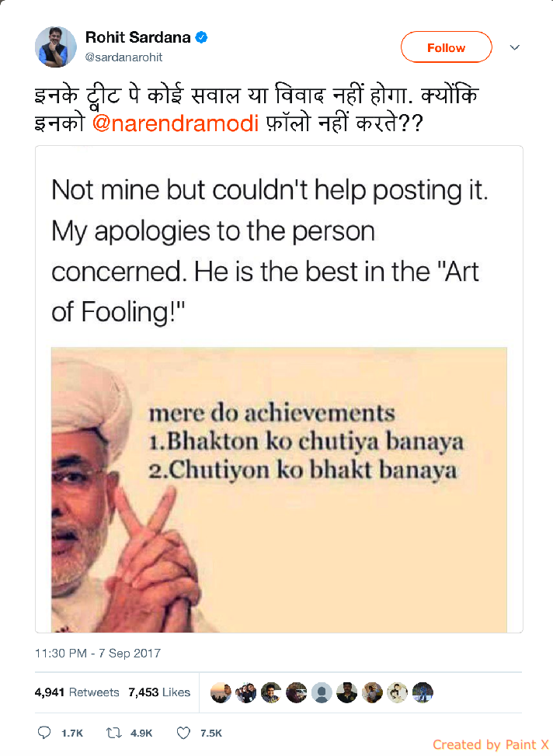Like the tweet with heart icon

[183, 733]
